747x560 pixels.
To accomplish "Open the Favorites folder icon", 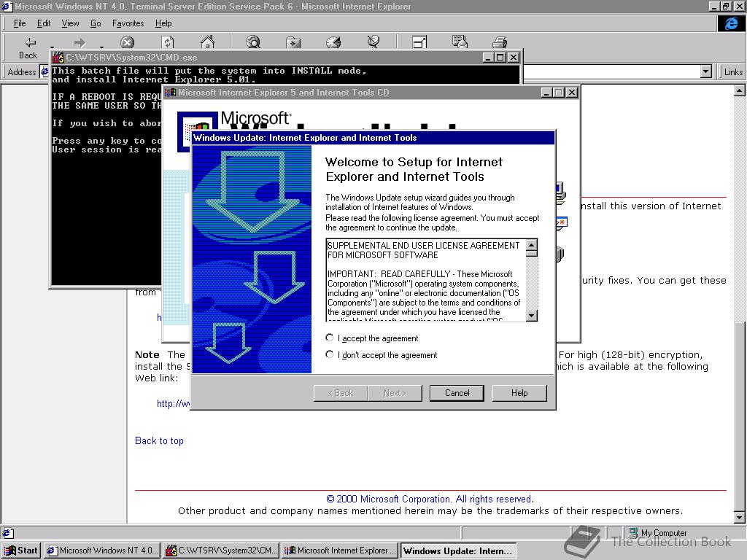I will pos(293,42).
